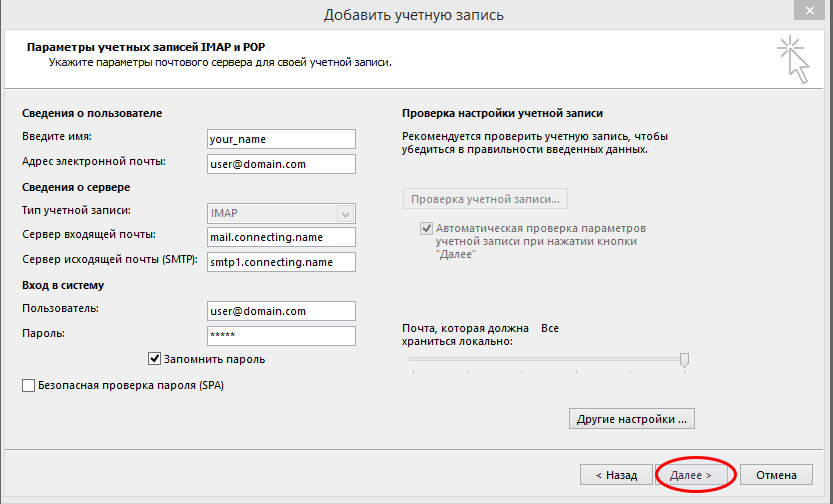The height and width of the screenshot is (504, 833).
Task: Click the your_name name input field
Action: 280,139
